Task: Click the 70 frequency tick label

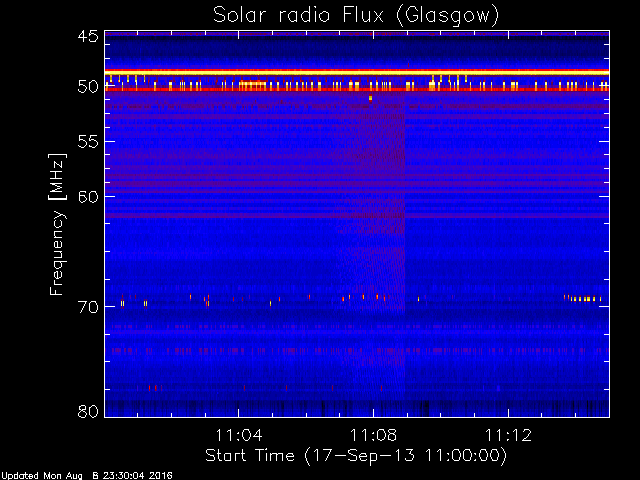Action: coord(88,307)
